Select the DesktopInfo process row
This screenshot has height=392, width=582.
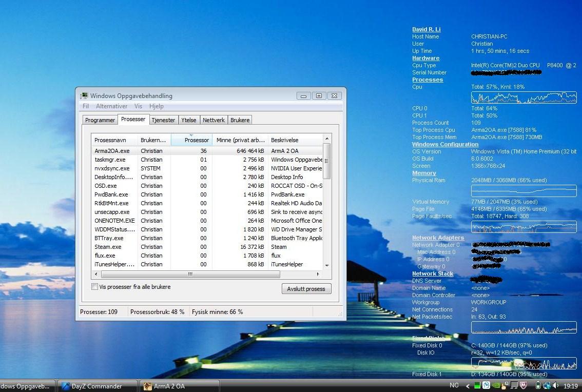(x=207, y=177)
